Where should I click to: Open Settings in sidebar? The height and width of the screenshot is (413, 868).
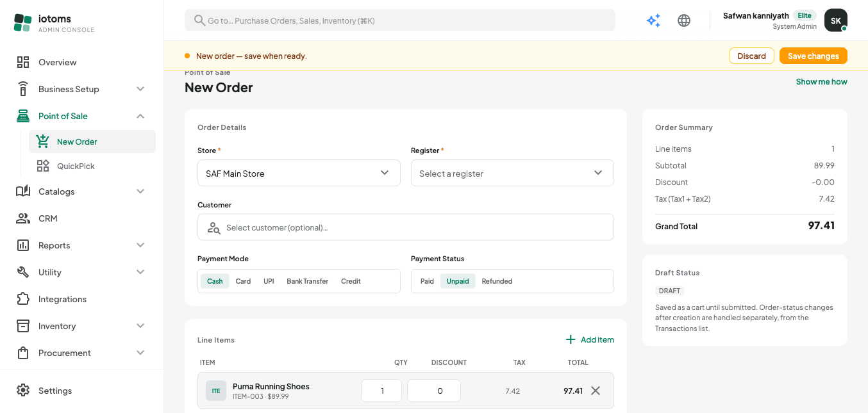point(81,391)
